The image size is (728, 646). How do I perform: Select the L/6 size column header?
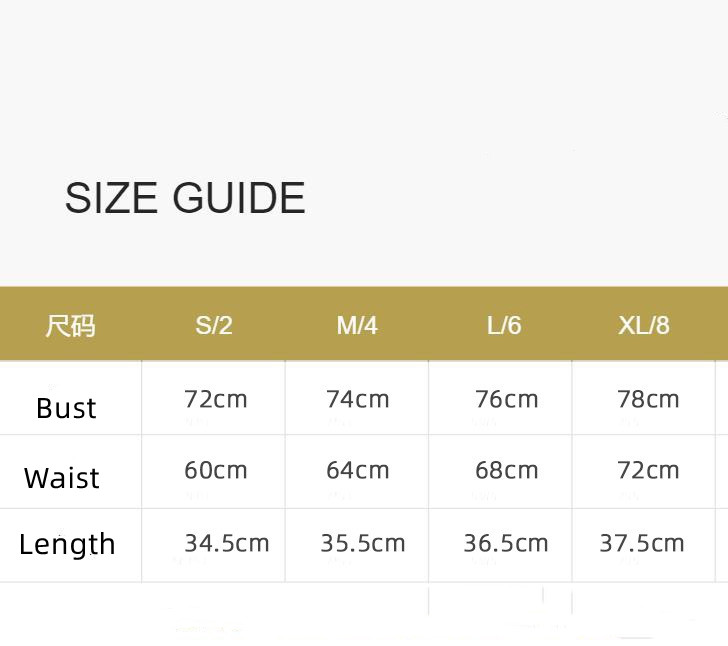tap(504, 325)
